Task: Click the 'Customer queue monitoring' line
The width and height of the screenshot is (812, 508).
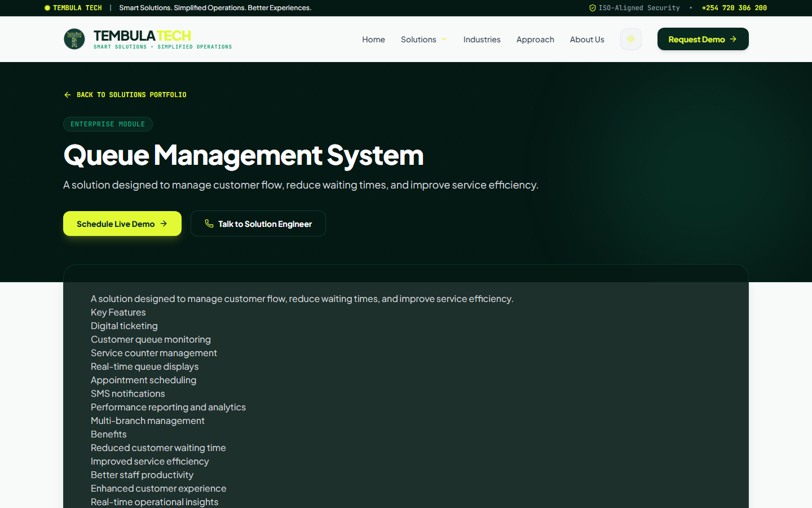Action: (x=151, y=339)
